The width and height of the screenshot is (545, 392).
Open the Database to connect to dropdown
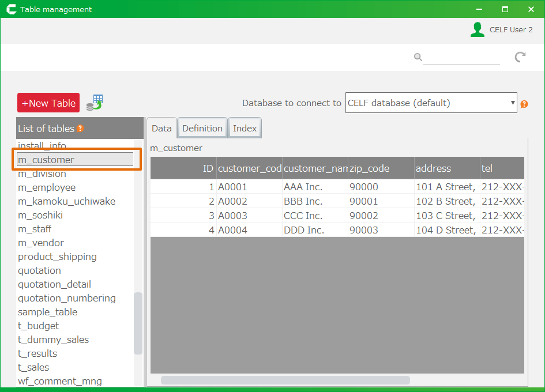point(431,103)
